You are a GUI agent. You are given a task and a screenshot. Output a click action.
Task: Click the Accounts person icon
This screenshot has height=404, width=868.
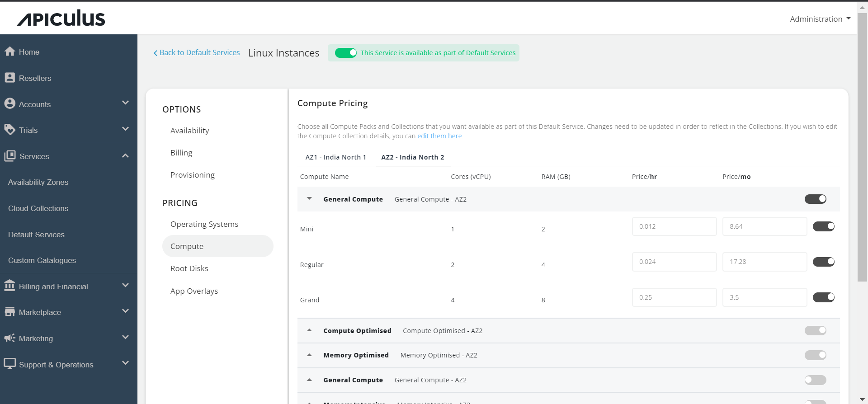9,104
